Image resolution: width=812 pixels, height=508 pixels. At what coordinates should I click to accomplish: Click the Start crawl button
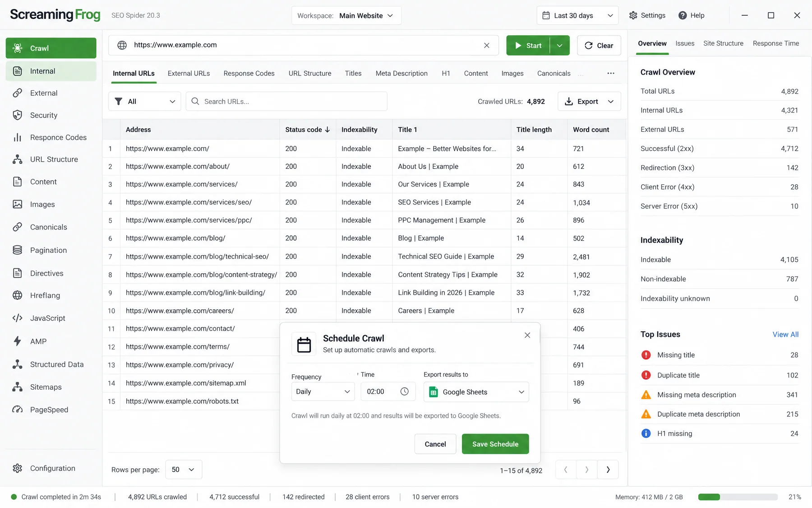pyautogui.click(x=528, y=46)
